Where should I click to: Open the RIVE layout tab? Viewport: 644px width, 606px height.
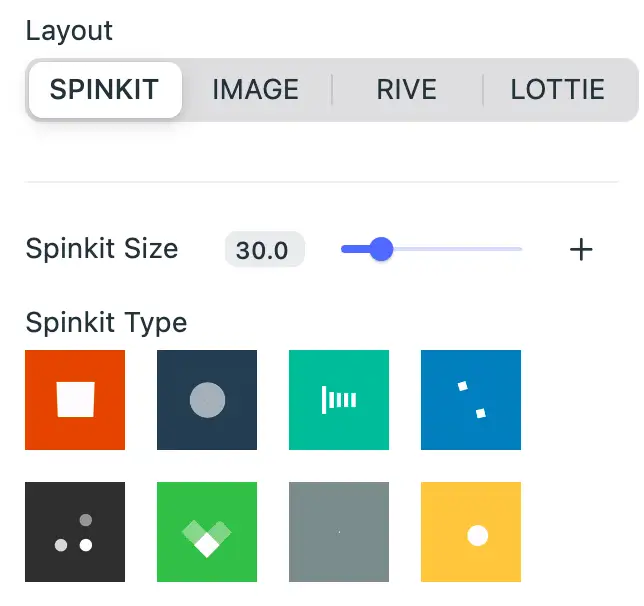[x=406, y=90]
